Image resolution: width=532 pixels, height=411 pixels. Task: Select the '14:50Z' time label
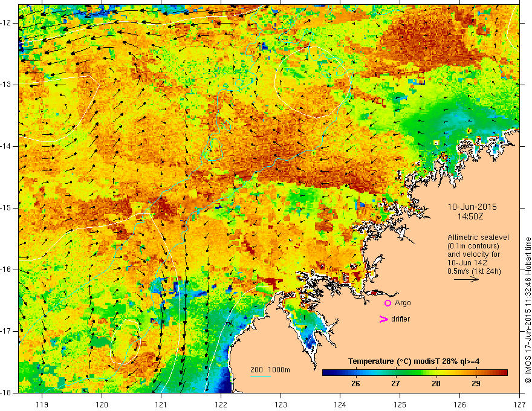pos(470,216)
